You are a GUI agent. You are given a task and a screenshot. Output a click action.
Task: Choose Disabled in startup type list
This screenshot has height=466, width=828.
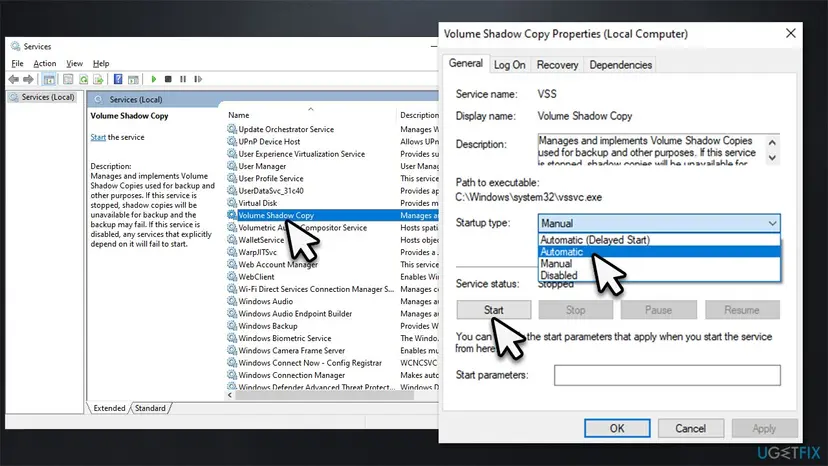click(658, 275)
